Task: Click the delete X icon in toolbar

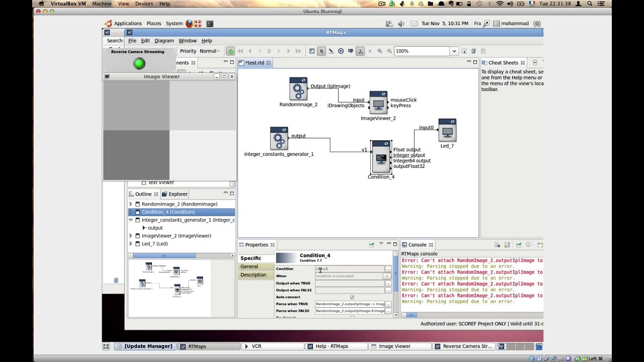Action: click(x=370, y=51)
